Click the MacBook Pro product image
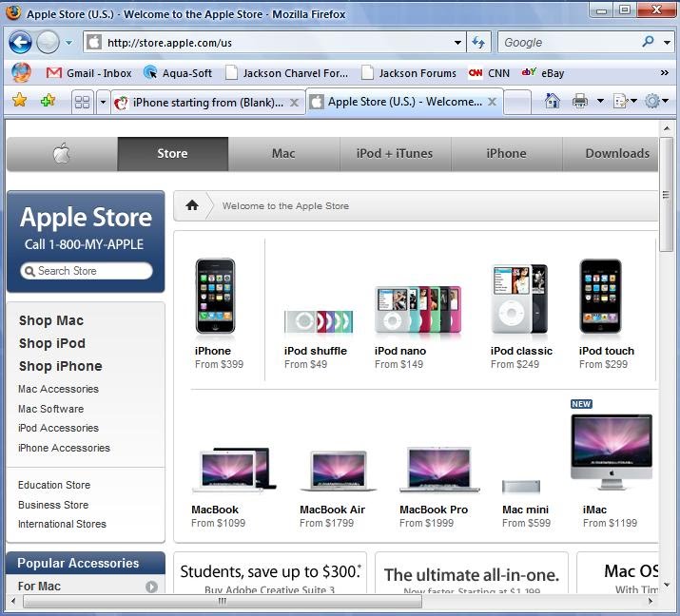The width and height of the screenshot is (680, 616). [x=439, y=470]
